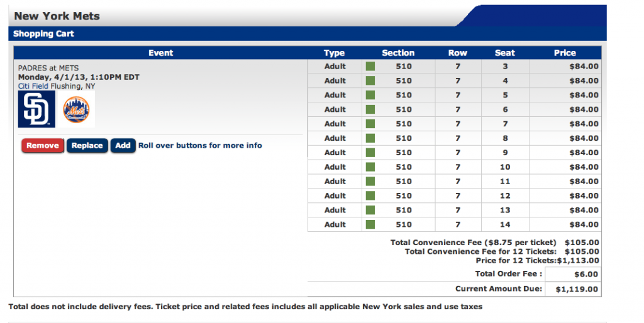644x323 pixels.
Task: Click the delivery fees disclaimer text
Action: click(245, 307)
